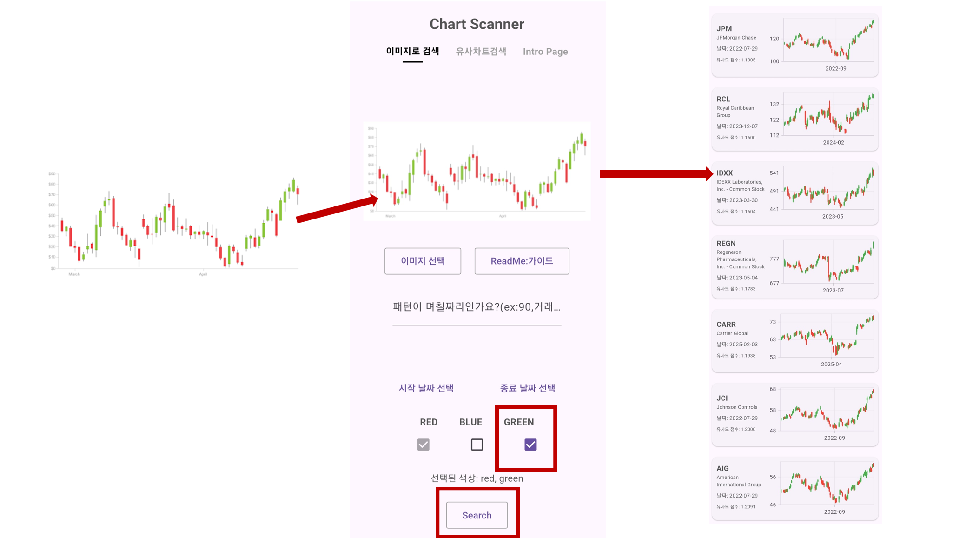Screen dimensions: 980x538
Task: Select the RCL Royal Caribbean result card
Action: (x=795, y=119)
